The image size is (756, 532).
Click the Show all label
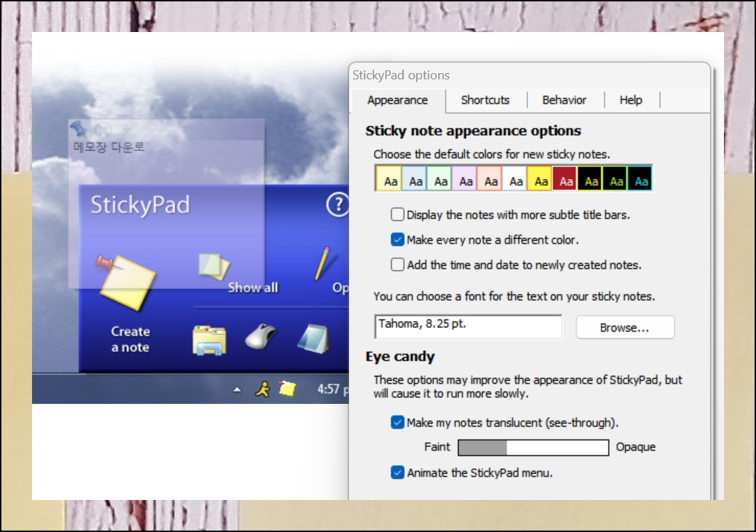click(x=253, y=288)
